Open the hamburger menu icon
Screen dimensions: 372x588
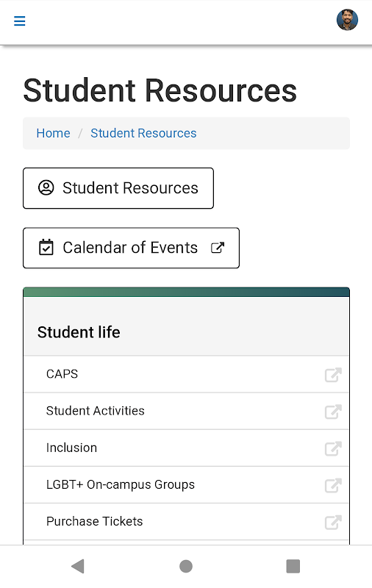20,21
